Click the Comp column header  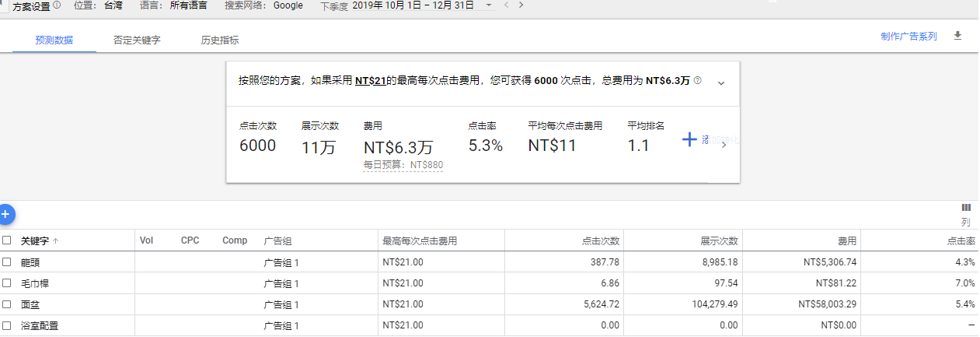pos(235,240)
